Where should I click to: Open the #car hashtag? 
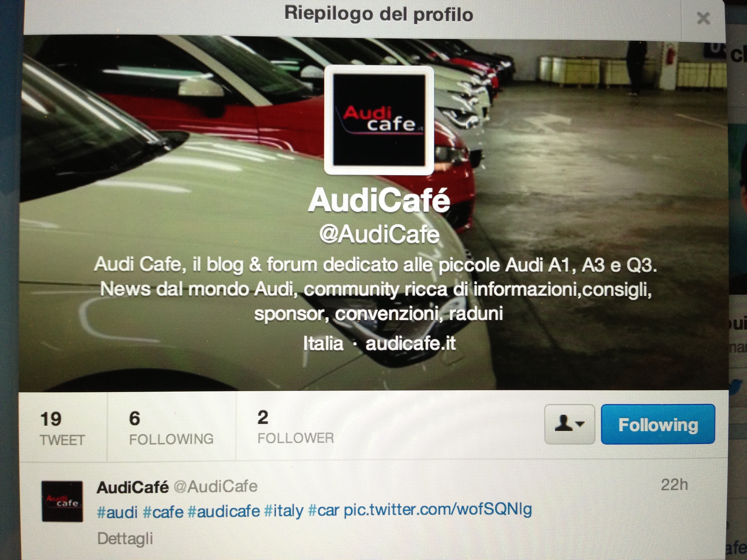(324, 510)
